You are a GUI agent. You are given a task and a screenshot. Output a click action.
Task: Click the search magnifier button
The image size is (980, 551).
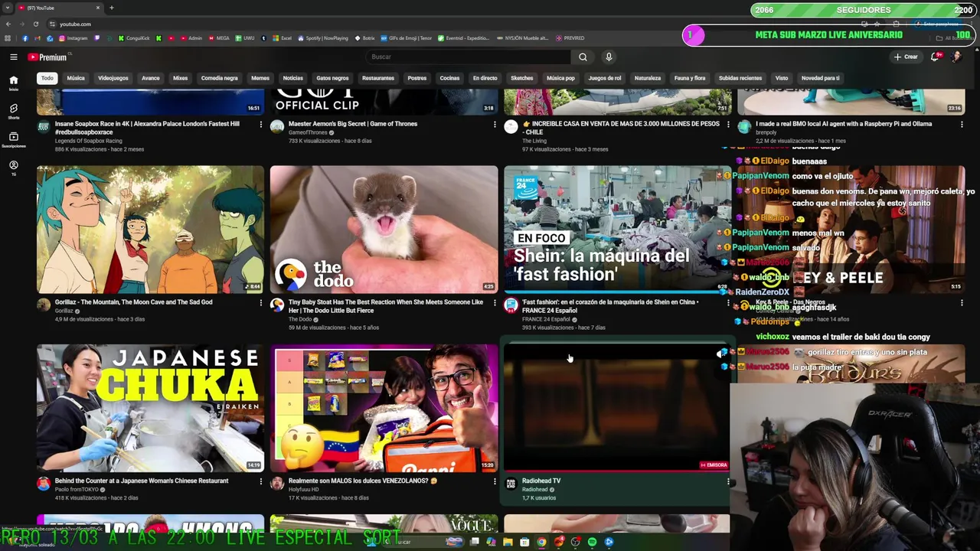click(x=583, y=57)
